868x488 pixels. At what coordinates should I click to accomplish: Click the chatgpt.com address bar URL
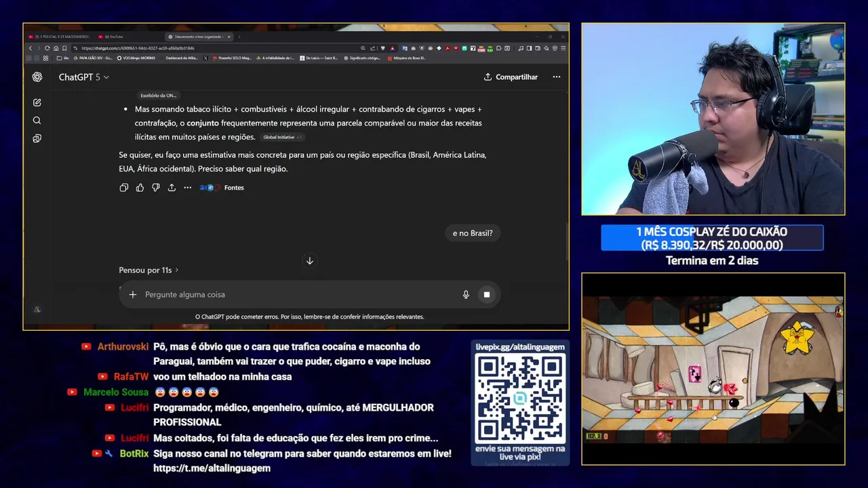pyautogui.click(x=138, y=48)
